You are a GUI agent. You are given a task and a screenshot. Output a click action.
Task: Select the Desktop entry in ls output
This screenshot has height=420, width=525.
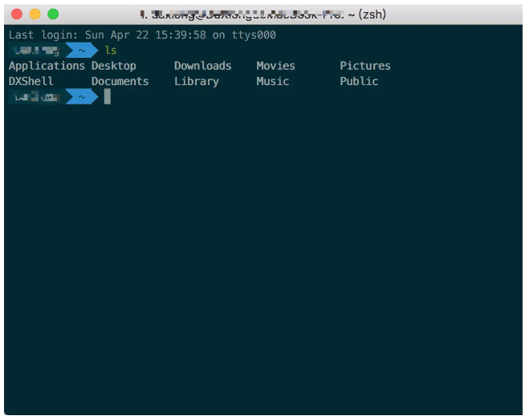point(114,66)
